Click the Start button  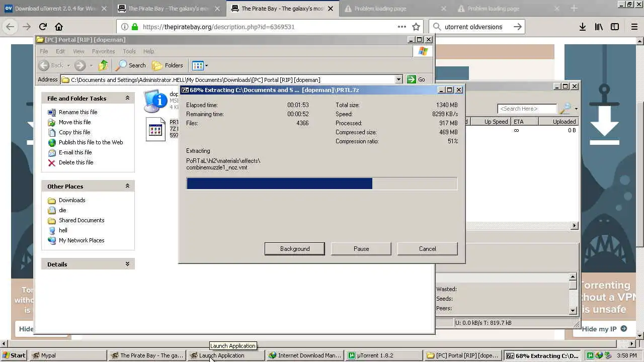14,355
